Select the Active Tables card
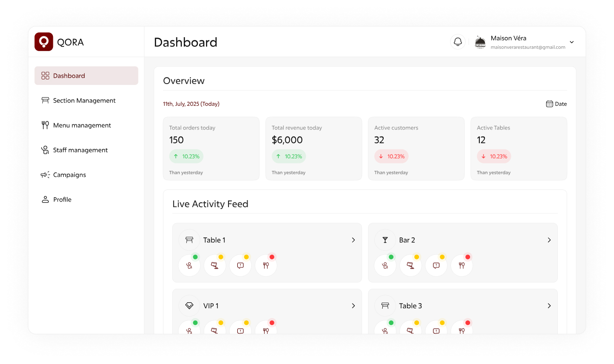The image size is (614, 364). [519, 149]
